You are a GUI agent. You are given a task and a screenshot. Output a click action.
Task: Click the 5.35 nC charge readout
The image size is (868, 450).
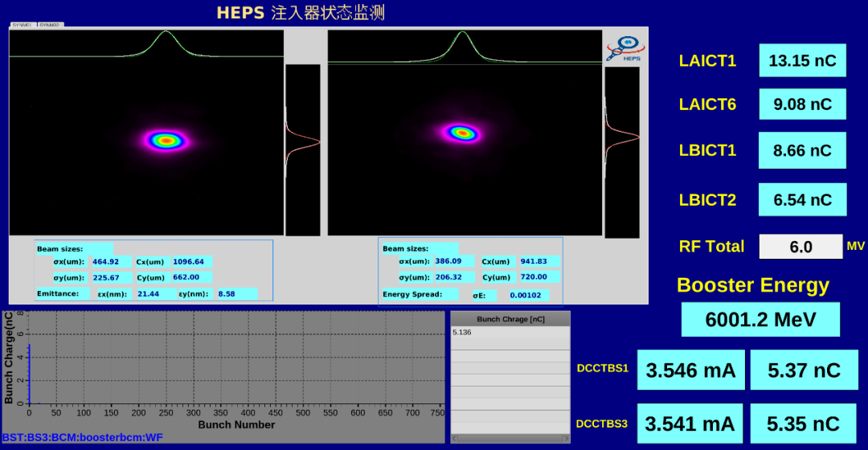[x=804, y=423]
